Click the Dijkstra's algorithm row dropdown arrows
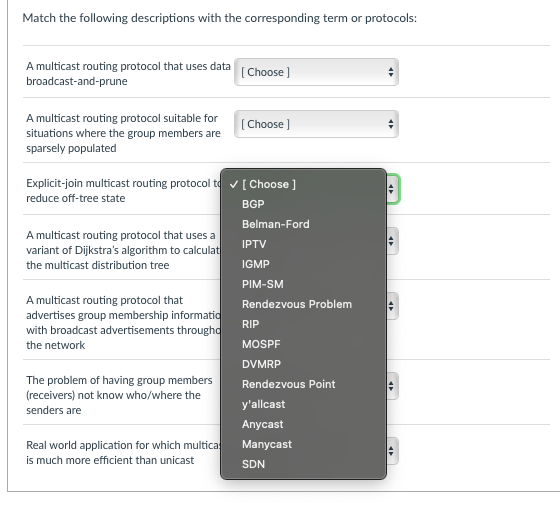 tap(391, 241)
